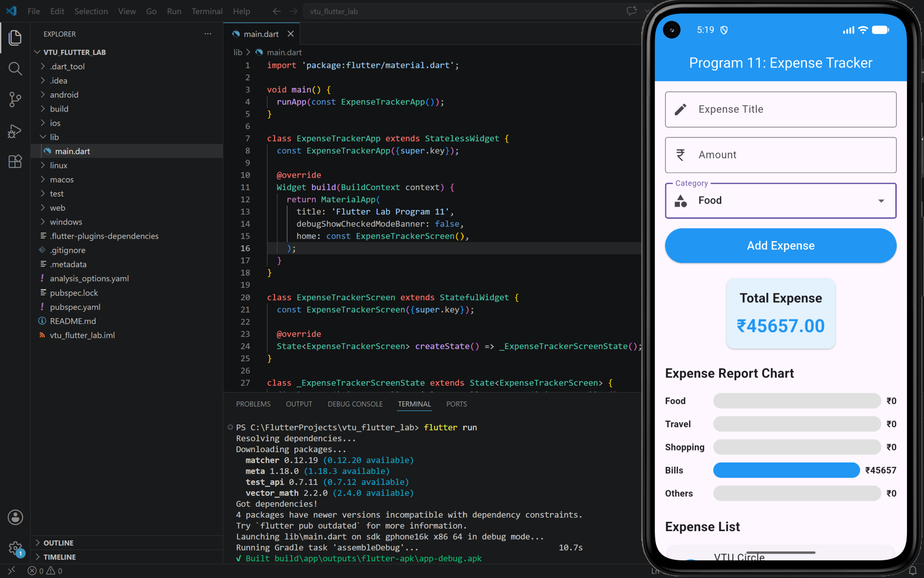
Task: Click the Amount input field
Action: [x=781, y=155]
